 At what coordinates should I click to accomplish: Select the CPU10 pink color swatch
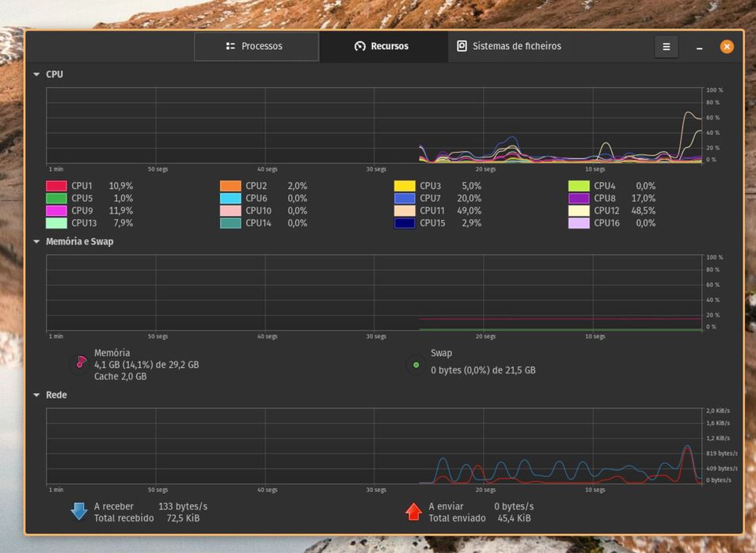pyautogui.click(x=230, y=211)
